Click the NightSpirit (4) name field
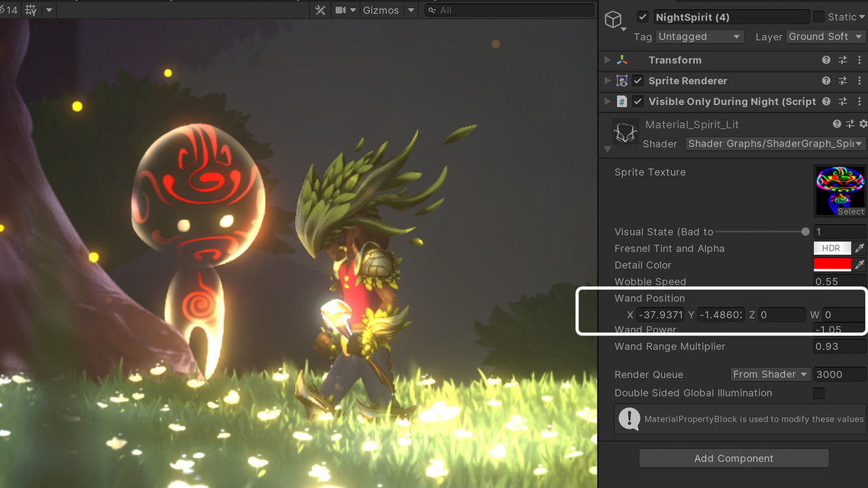 click(x=731, y=17)
